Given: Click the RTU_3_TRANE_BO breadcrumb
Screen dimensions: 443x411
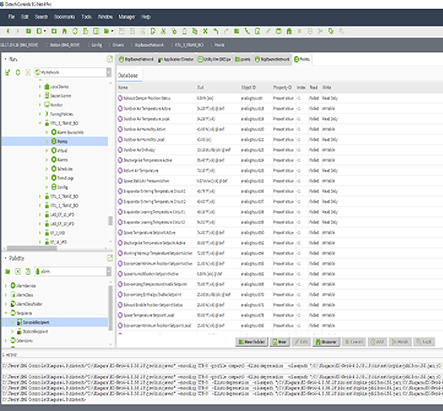Looking at the screenshot, I should [x=189, y=45].
